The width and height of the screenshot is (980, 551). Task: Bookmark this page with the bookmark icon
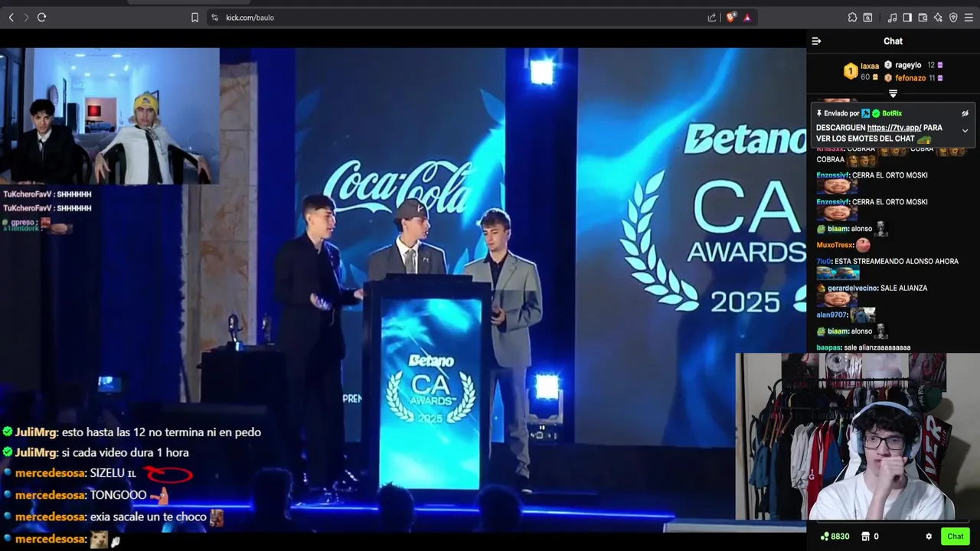click(x=194, y=17)
